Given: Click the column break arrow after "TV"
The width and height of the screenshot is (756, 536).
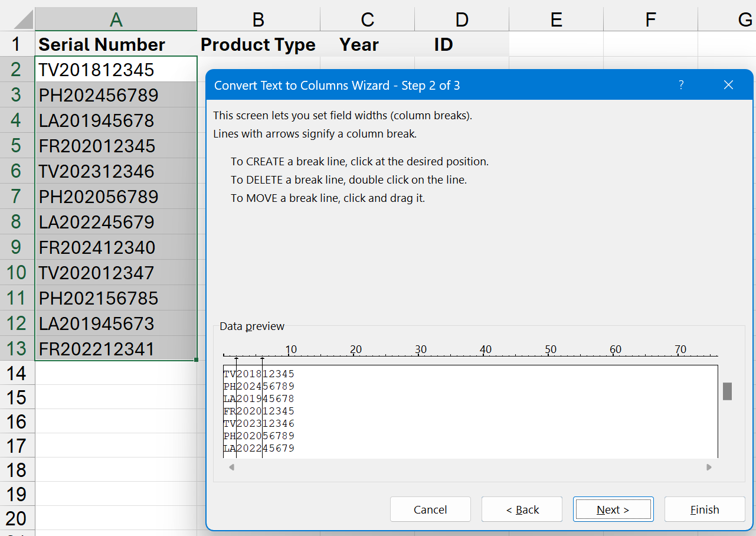Looking at the screenshot, I should point(236,359).
